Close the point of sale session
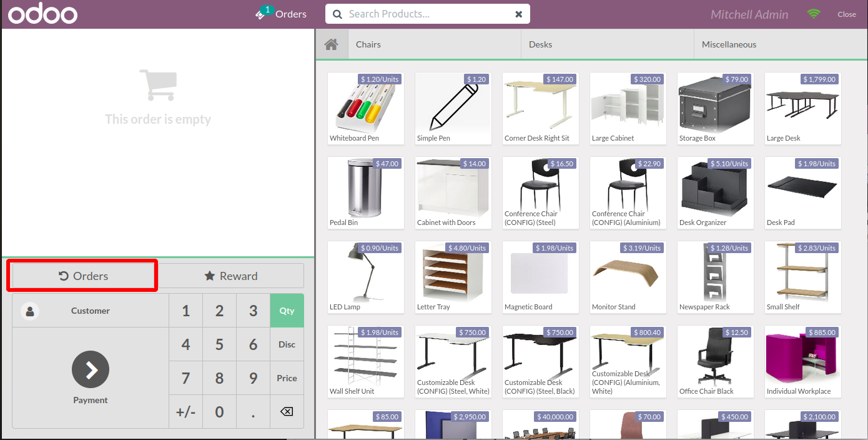Viewport: 868px width, 440px height. point(847,14)
